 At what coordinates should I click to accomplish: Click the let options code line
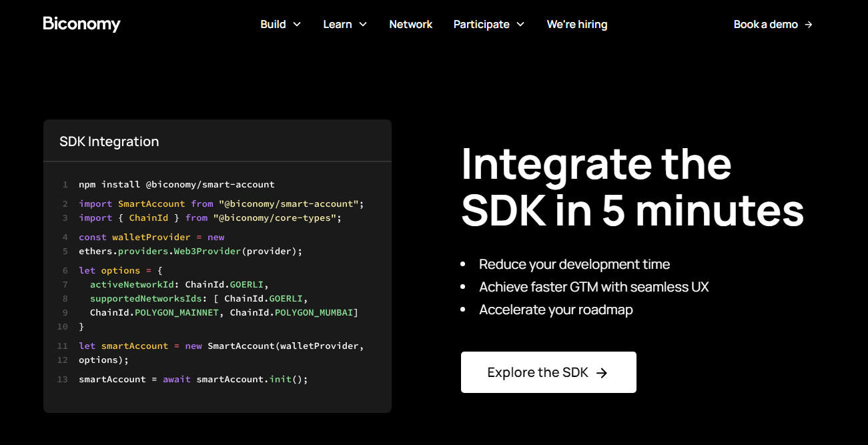[x=121, y=270]
